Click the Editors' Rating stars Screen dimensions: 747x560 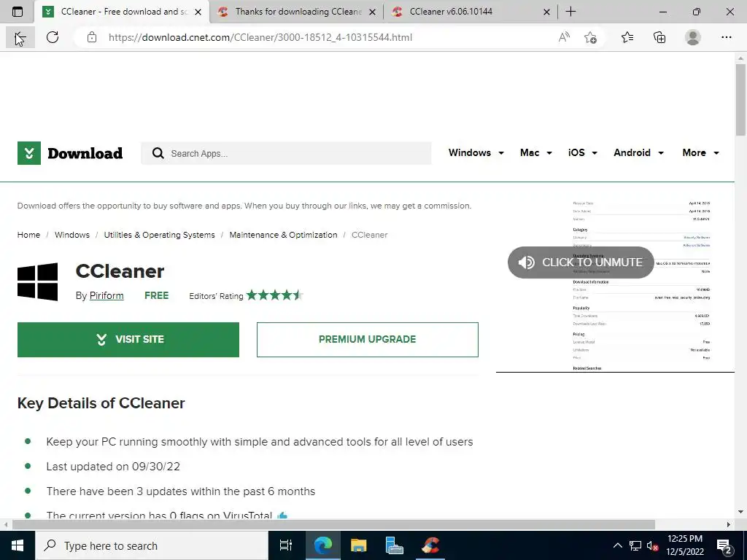[x=274, y=295]
